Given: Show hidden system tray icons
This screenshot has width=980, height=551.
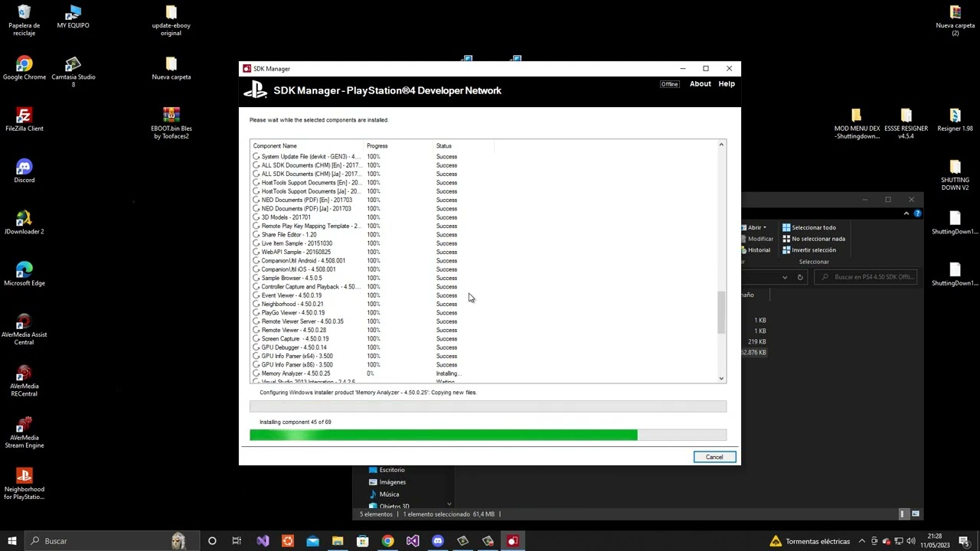Looking at the screenshot, I should pyautogui.click(x=862, y=541).
